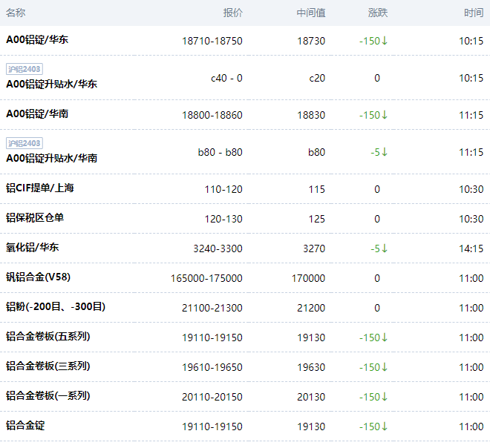Open the 铝合金卷板(三系列) link
This screenshot has width=490, height=448.
48,366
